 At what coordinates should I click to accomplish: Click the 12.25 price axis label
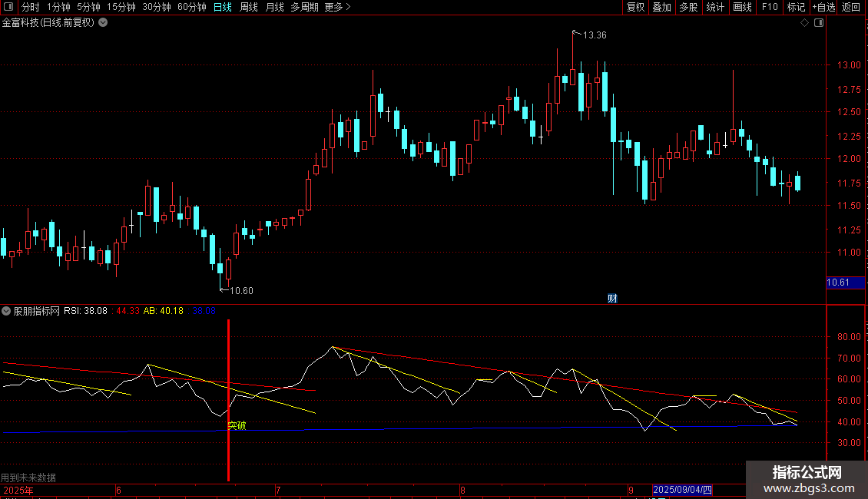tap(849, 136)
